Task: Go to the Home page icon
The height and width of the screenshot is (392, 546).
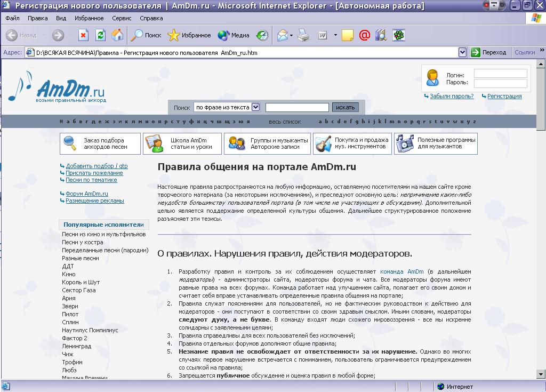Action: coord(117,35)
